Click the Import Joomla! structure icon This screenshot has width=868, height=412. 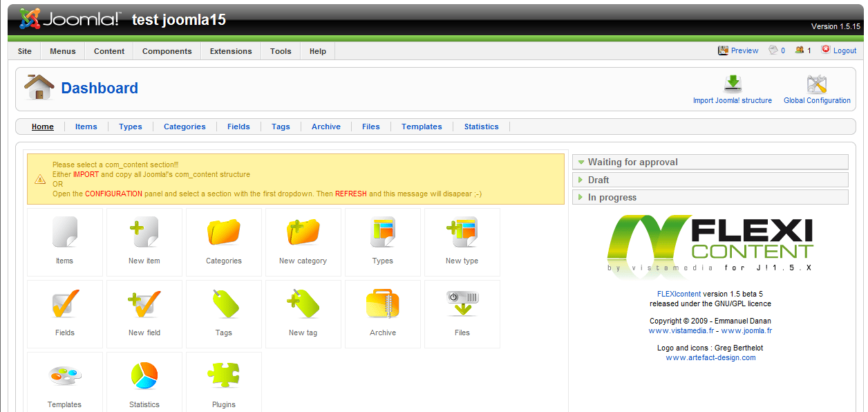(733, 84)
